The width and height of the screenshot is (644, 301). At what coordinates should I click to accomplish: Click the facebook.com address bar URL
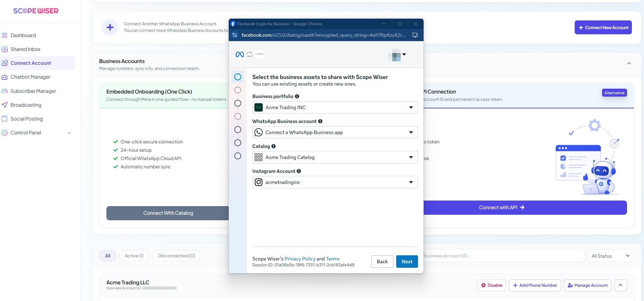(323, 35)
